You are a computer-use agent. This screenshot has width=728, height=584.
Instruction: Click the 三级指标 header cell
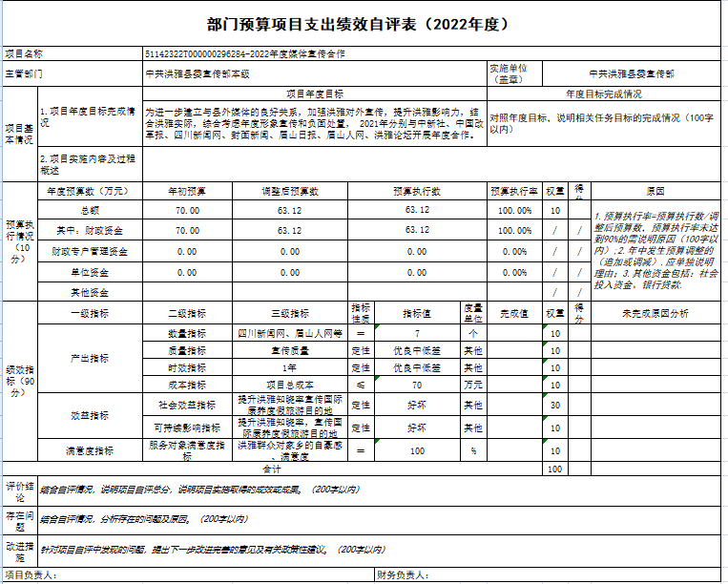click(290, 313)
